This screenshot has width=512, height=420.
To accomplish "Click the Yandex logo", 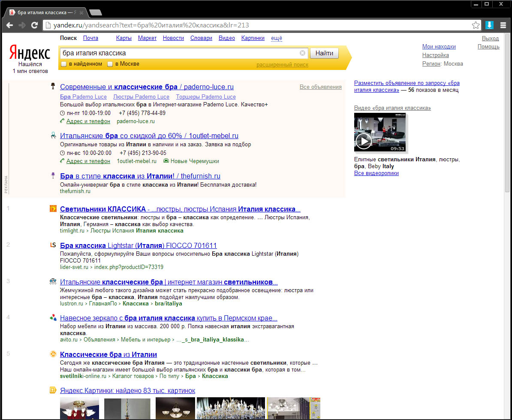I will 30,53.
